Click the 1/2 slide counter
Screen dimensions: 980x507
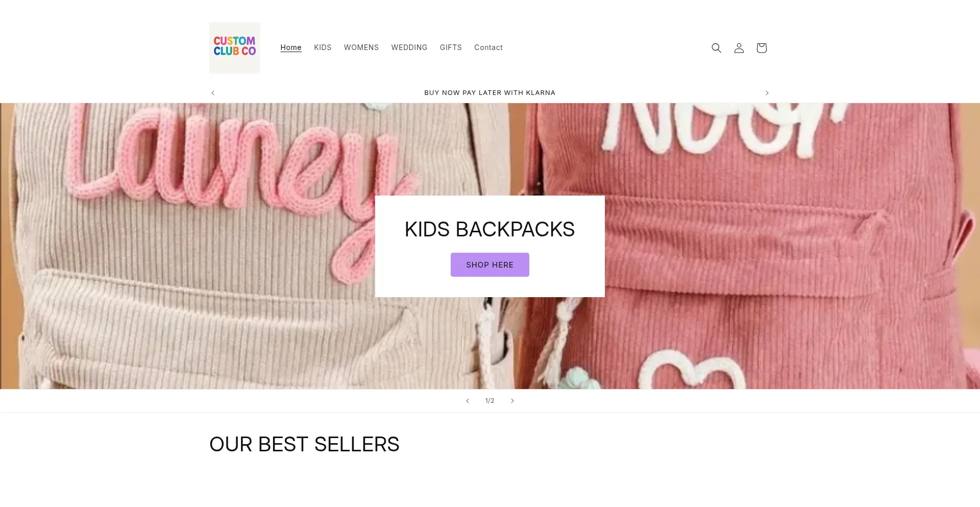(x=490, y=401)
